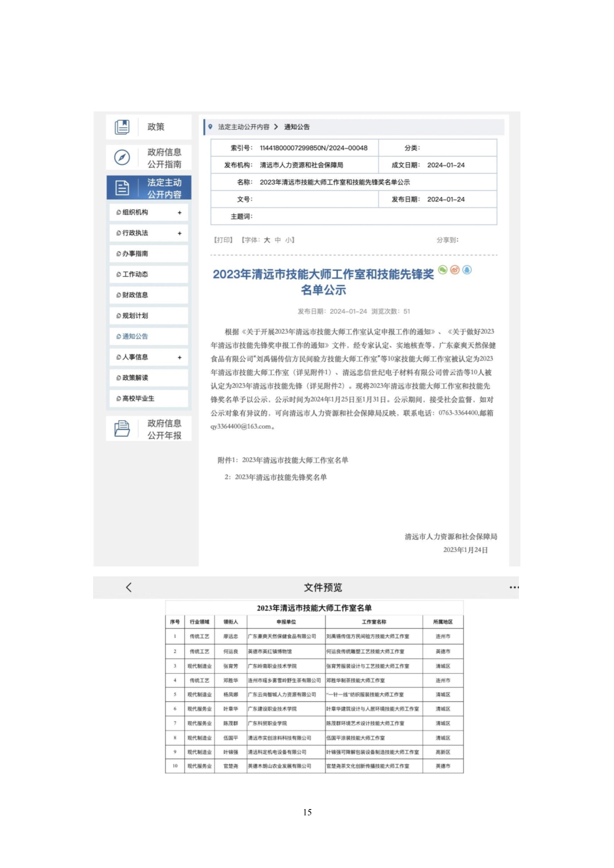Open the three-dot more options menu
614x868 pixels.
coord(513,587)
